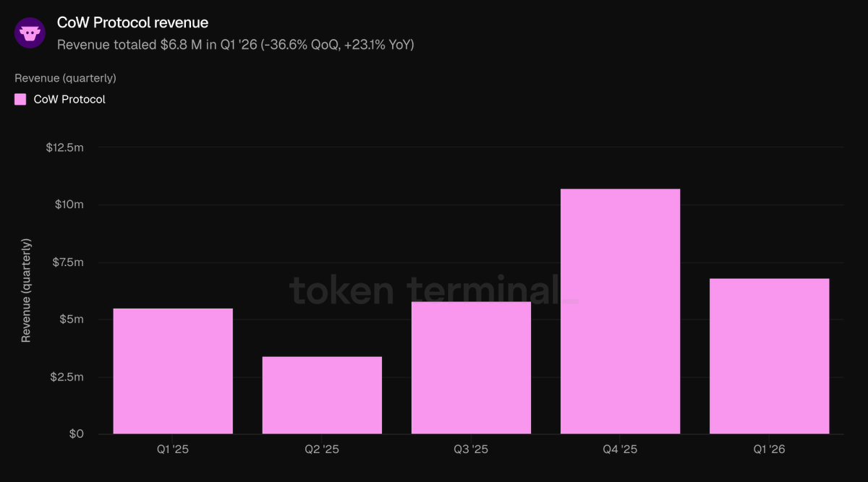Click the Q1 '25 axis label
Image resolution: width=868 pixels, height=482 pixels.
coord(173,449)
